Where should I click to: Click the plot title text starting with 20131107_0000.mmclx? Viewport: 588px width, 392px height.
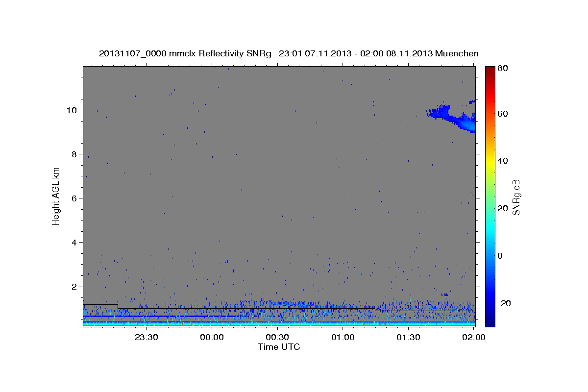click(x=289, y=53)
